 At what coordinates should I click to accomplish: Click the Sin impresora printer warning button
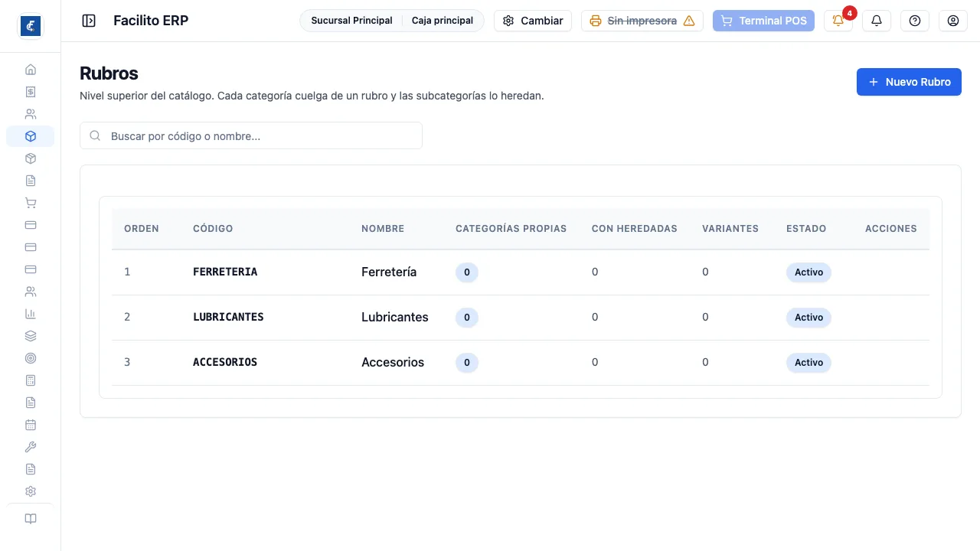click(x=642, y=21)
